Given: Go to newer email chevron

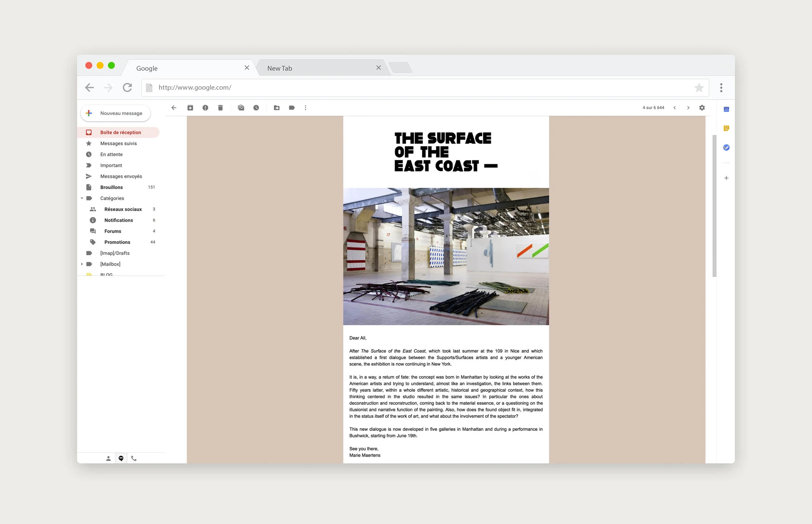Looking at the screenshot, I should click(x=675, y=108).
